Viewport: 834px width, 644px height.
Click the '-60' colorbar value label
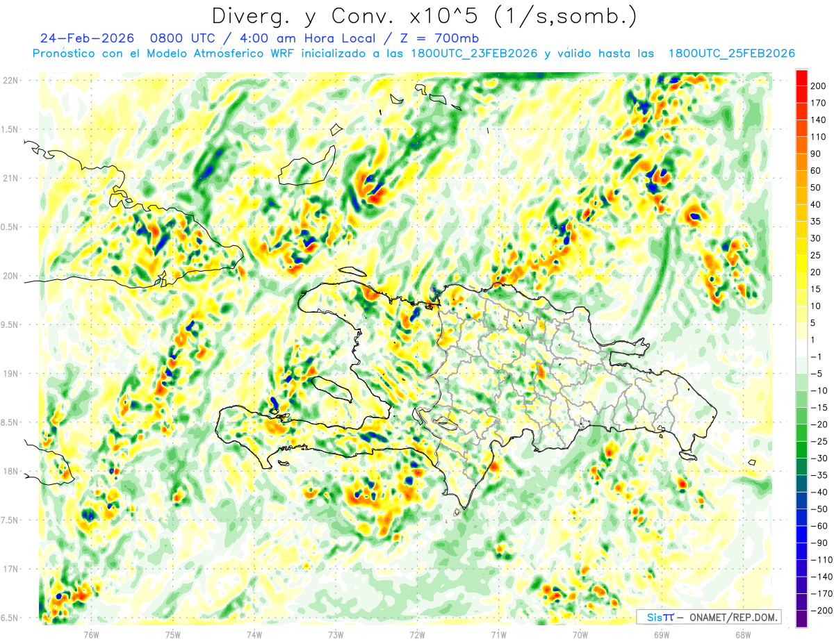click(818, 526)
